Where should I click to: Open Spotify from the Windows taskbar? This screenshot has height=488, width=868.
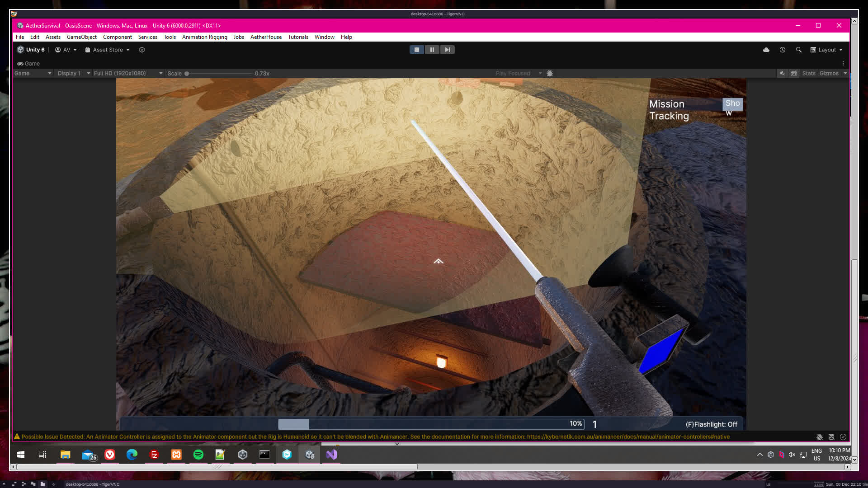pos(198,455)
